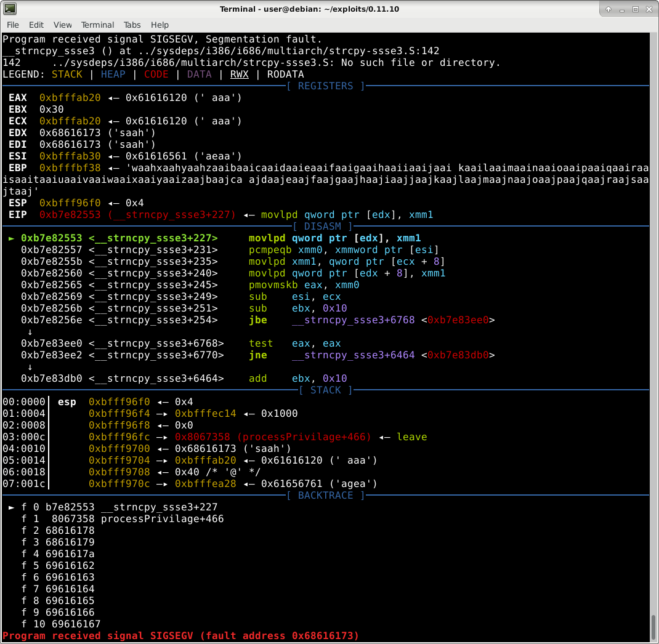Select the RWX entry in the LEGEND line
Viewport: 659px width, 644px height.
(239, 74)
